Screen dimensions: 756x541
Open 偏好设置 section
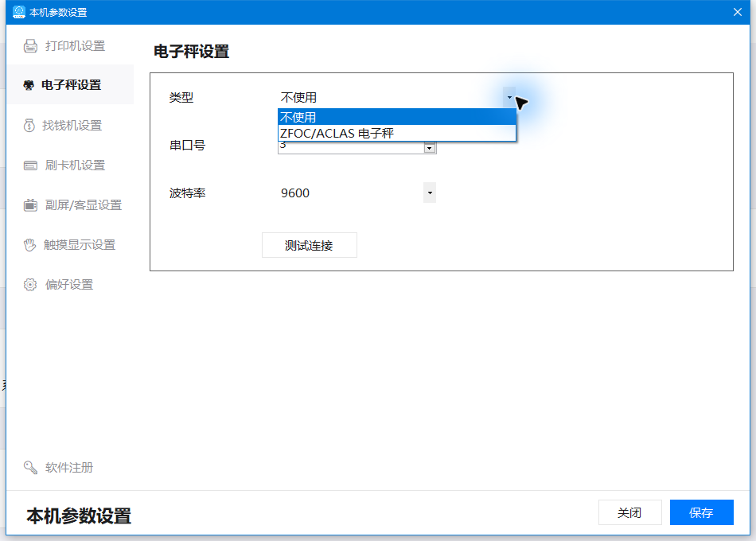70,285
